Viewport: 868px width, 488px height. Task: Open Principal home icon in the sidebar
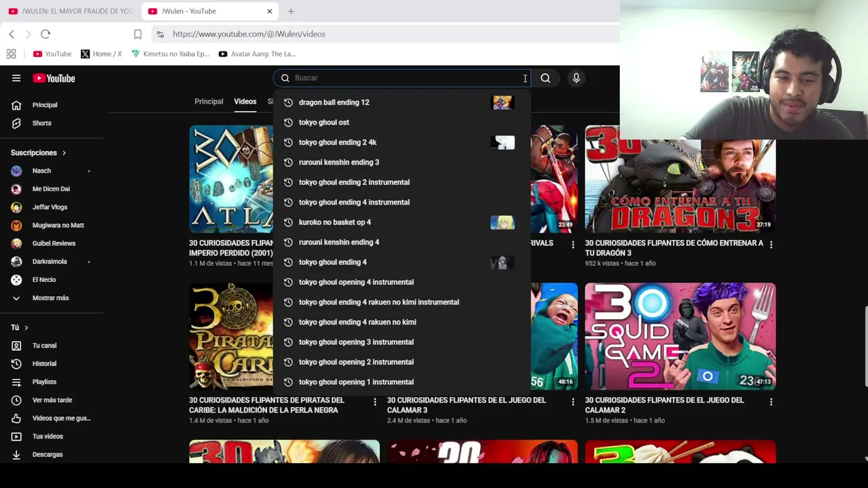[16, 105]
